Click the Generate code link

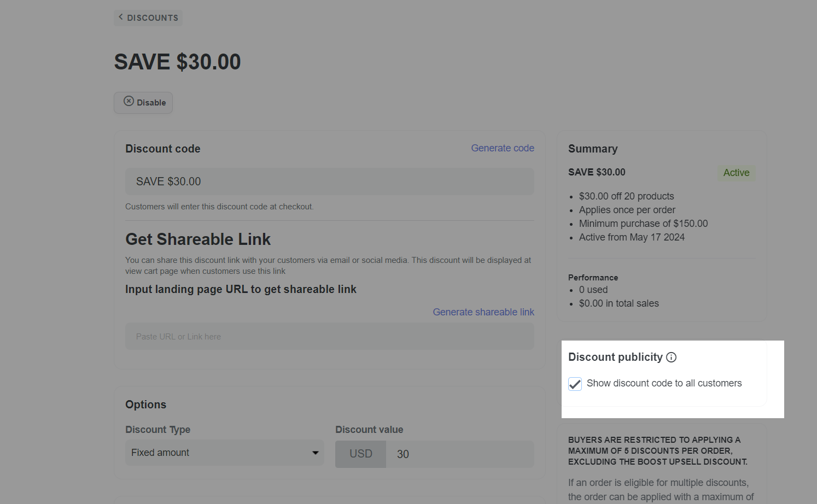503,148
